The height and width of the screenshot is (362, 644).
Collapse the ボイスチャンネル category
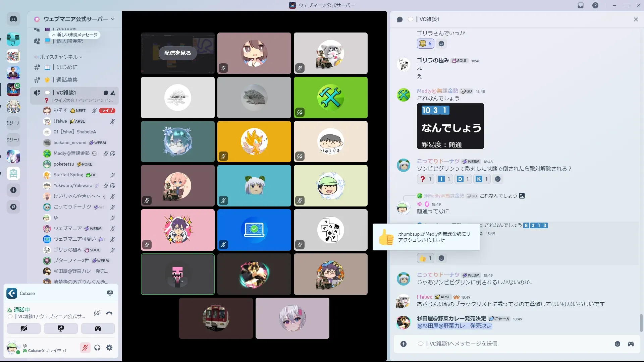pos(59,57)
